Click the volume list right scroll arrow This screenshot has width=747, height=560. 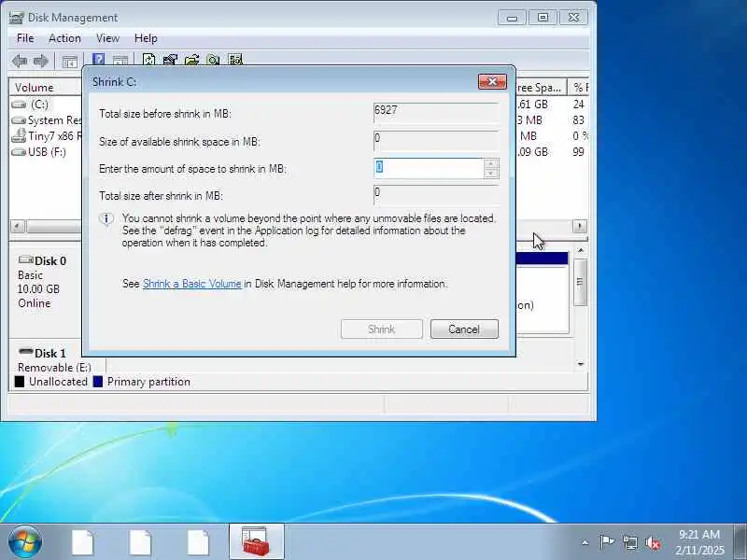click(x=579, y=226)
